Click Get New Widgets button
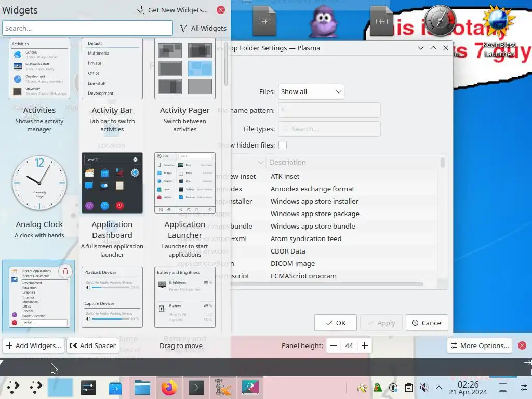532x399 pixels. click(172, 10)
